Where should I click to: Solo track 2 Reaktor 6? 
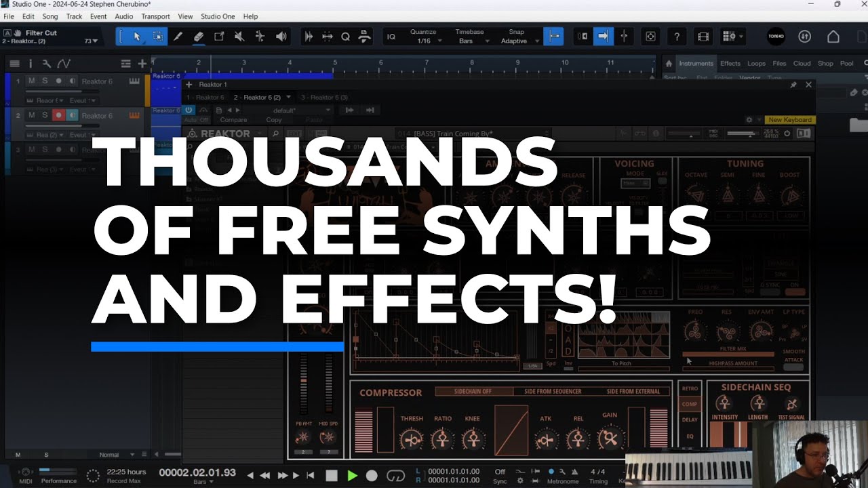point(45,115)
